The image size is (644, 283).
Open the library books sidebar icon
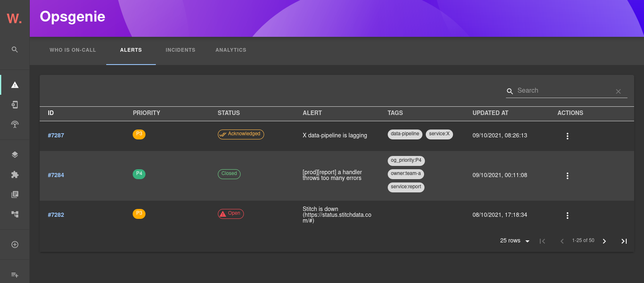click(15, 194)
